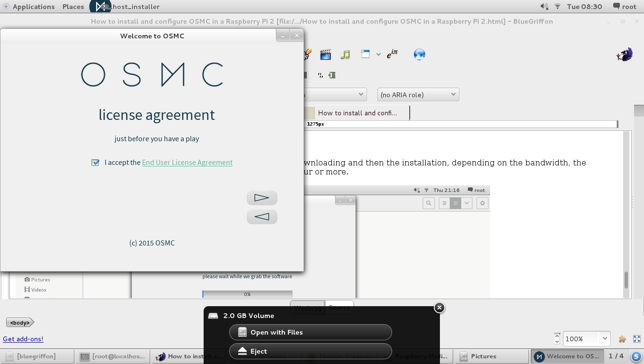Click the add-ons puzzle icon in status bar
Viewport: 644px width, 364px height.
623,339
